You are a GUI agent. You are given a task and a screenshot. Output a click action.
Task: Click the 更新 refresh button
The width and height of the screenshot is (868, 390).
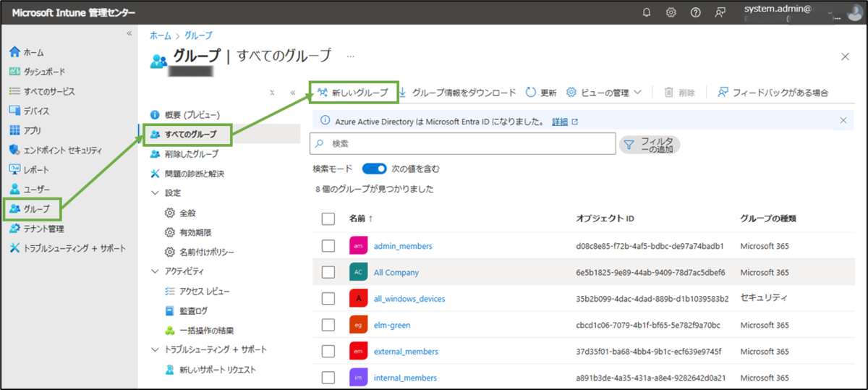click(x=541, y=93)
